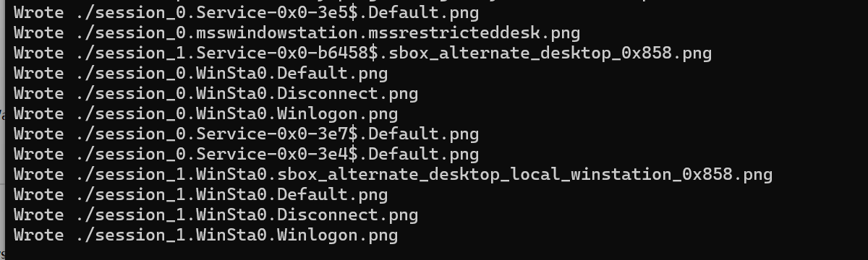The width and height of the screenshot is (868, 260).
Task: Click "Wrote" before session_1.WinSta0.Winlogon.png
Action: click(38, 235)
